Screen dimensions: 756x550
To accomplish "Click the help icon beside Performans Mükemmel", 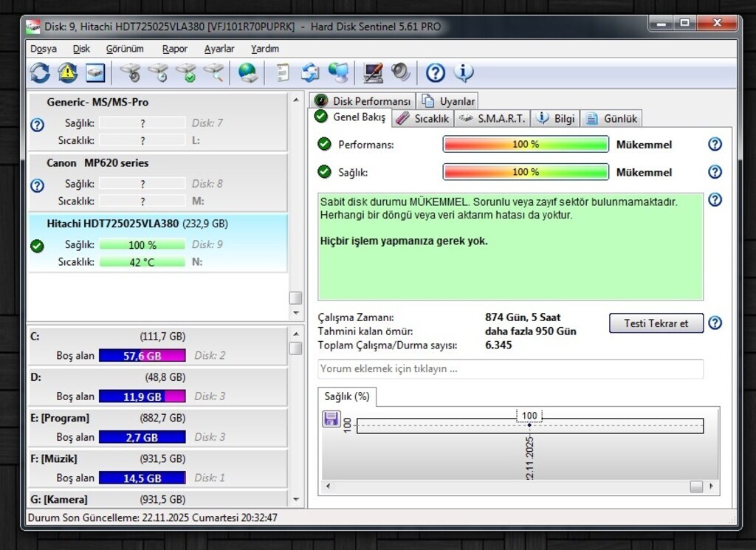I will pos(715,144).
